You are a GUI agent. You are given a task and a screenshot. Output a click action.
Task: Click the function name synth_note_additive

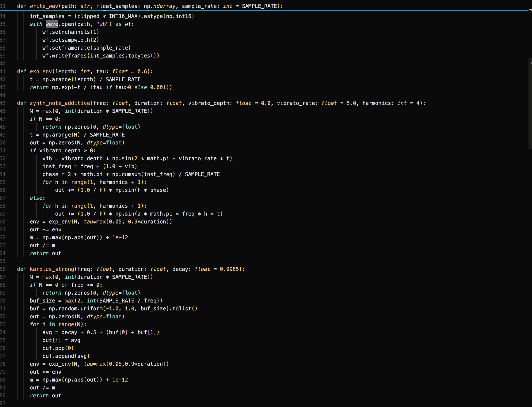pyautogui.click(x=61, y=103)
